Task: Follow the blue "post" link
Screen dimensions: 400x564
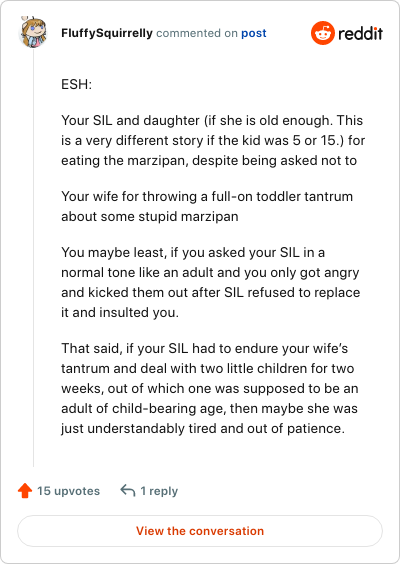Action: [254, 33]
